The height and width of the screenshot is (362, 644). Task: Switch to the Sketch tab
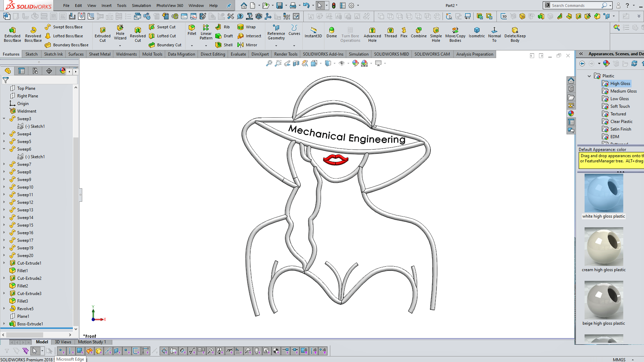point(31,54)
